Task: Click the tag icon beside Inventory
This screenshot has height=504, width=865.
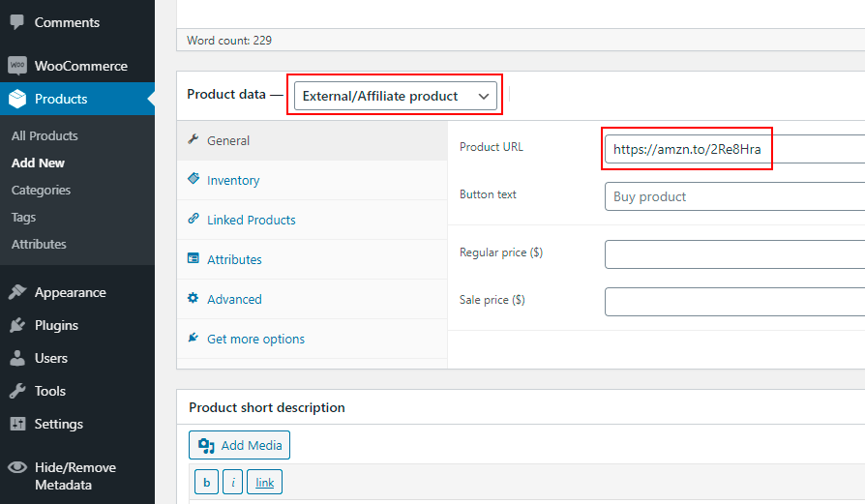Action: point(194,178)
